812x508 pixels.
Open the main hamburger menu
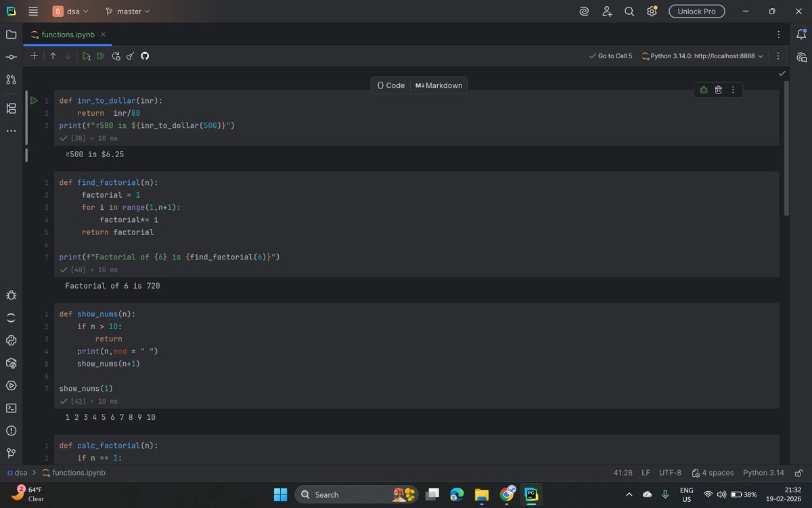(33, 12)
